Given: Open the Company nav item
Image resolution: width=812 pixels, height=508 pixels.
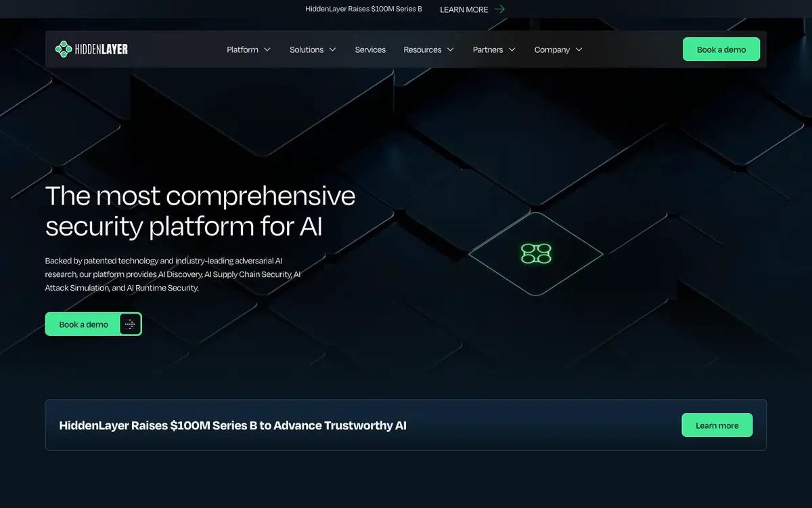Looking at the screenshot, I should click(552, 49).
